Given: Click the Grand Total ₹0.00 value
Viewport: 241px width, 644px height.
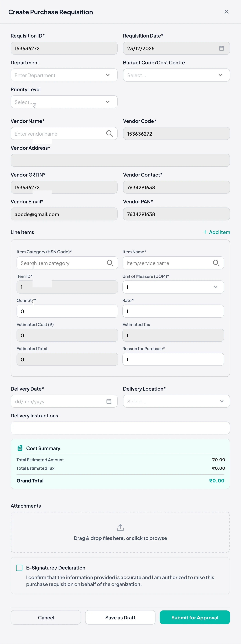Looking at the screenshot, I should click(217, 481).
